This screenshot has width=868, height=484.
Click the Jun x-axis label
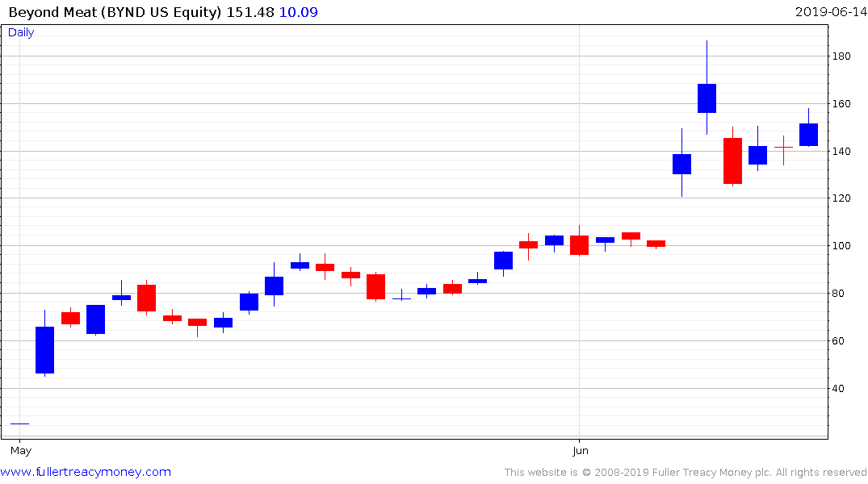click(x=580, y=451)
